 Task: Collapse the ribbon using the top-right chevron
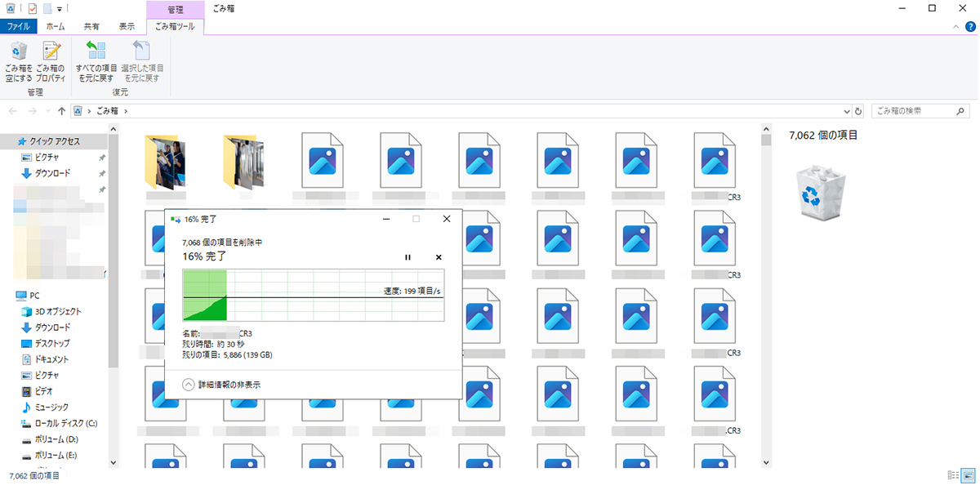[x=957, y=26]
